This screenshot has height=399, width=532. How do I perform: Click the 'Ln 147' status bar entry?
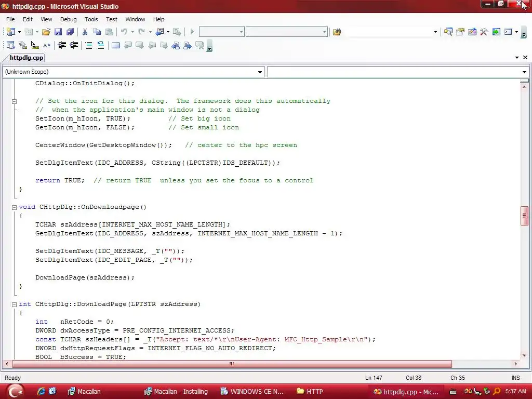point(374,378)
